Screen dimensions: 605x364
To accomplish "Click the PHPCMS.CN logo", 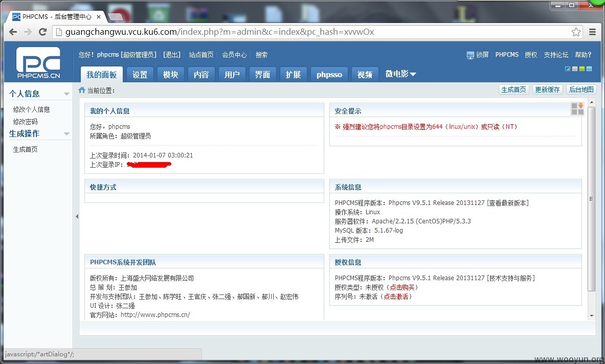I will 38,62.
